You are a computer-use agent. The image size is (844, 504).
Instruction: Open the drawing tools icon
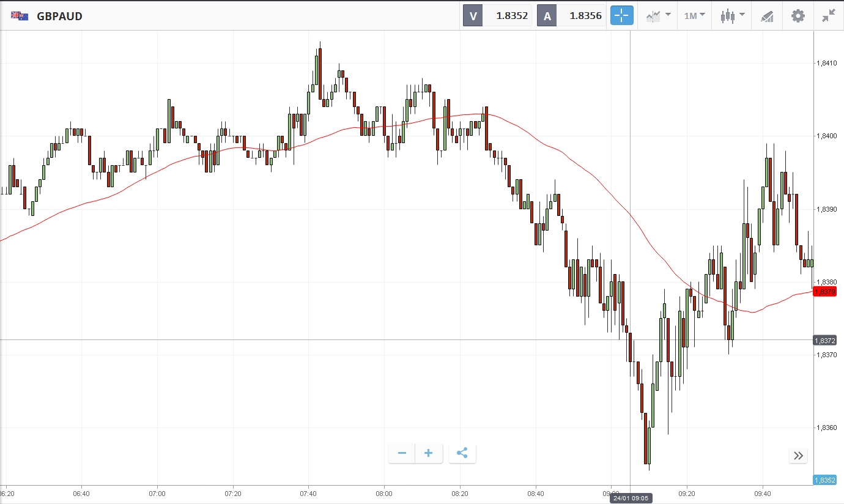click(x=767, y=16)
